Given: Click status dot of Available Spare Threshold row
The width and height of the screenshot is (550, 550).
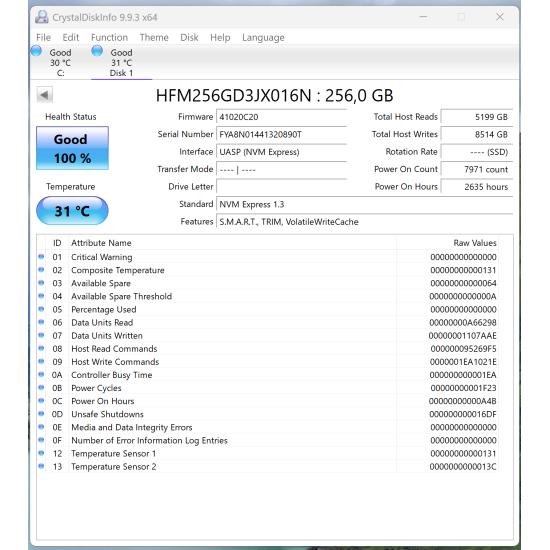Looking at the screenshot, I should (x=41, y=296).
